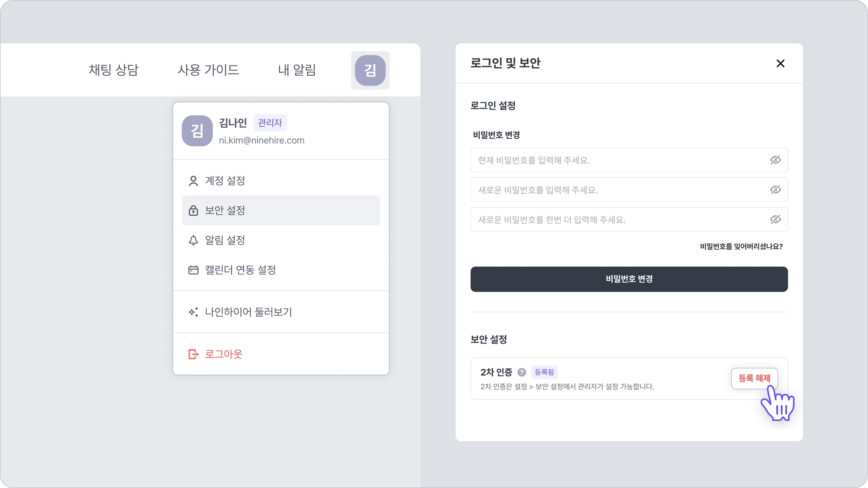Open the 계정 설정 menu item
This screenshot has width=868, height=488.
[x=225, y=181]
